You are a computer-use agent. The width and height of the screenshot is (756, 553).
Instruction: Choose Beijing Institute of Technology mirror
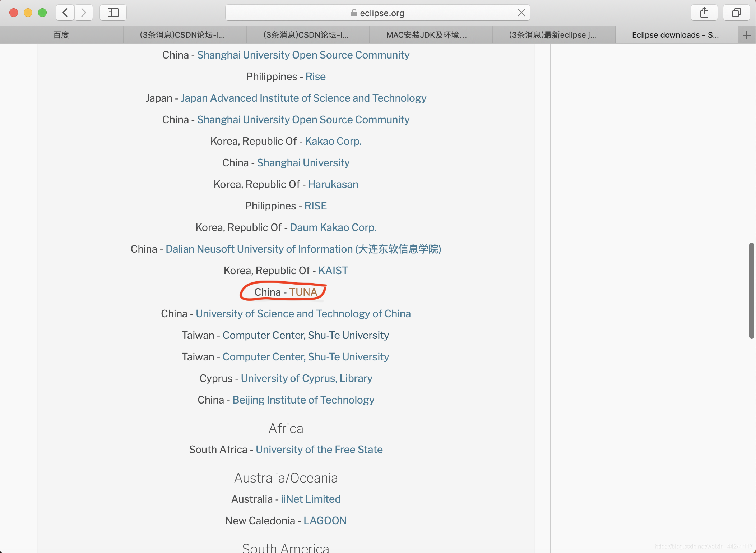point(303,400)
